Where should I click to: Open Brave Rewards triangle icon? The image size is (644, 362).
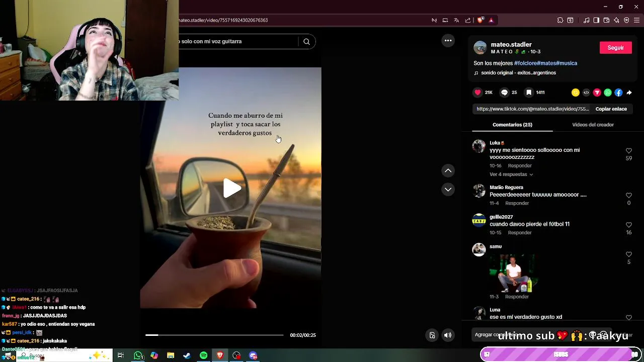[491, 20]
